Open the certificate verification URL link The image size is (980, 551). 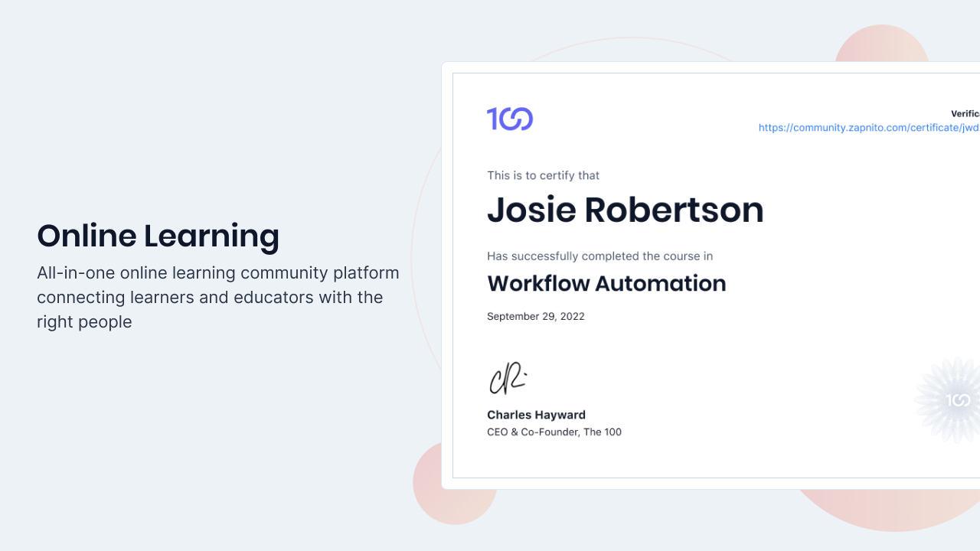point(869,128)
